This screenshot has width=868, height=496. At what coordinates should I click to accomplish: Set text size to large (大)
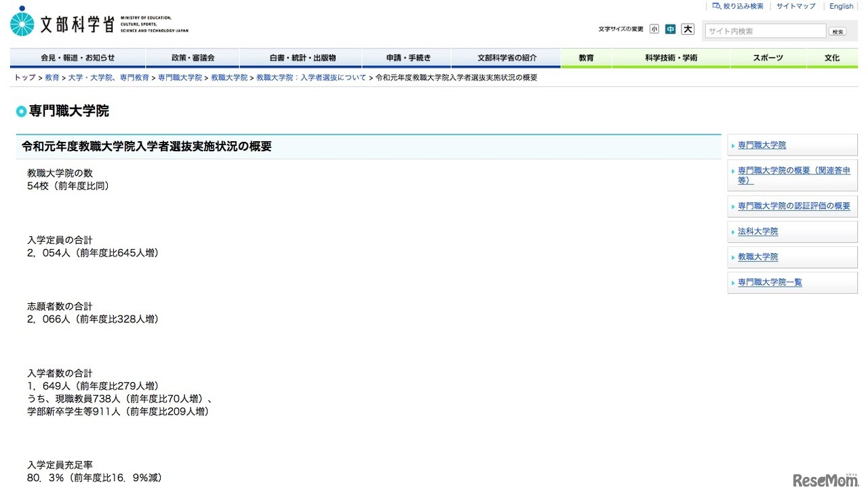pyautogui.click(x=688, y=29)
